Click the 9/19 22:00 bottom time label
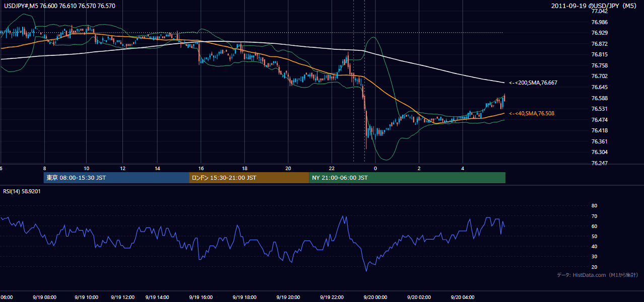 pyautogui.click(x=332, y=297)
